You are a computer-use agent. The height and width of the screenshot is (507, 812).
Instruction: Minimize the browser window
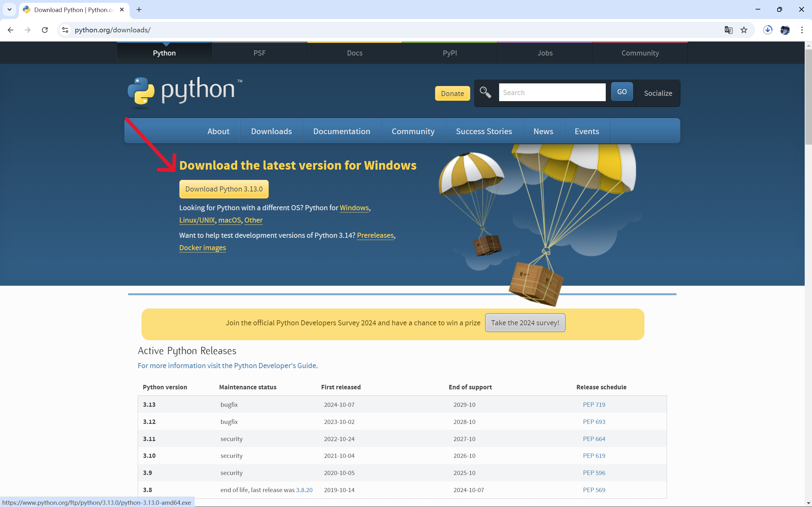click(758, 10)
